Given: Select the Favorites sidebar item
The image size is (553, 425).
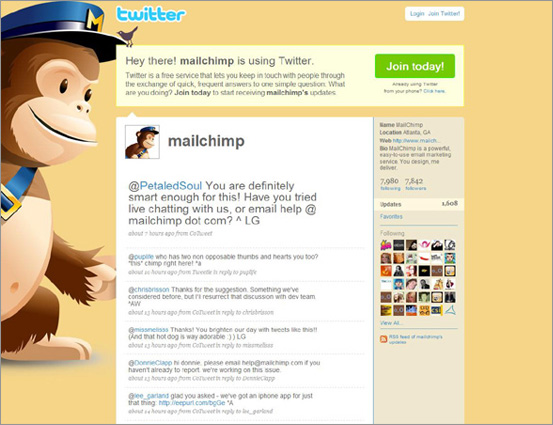Looking at the screenshot, I should coord(391,217).
